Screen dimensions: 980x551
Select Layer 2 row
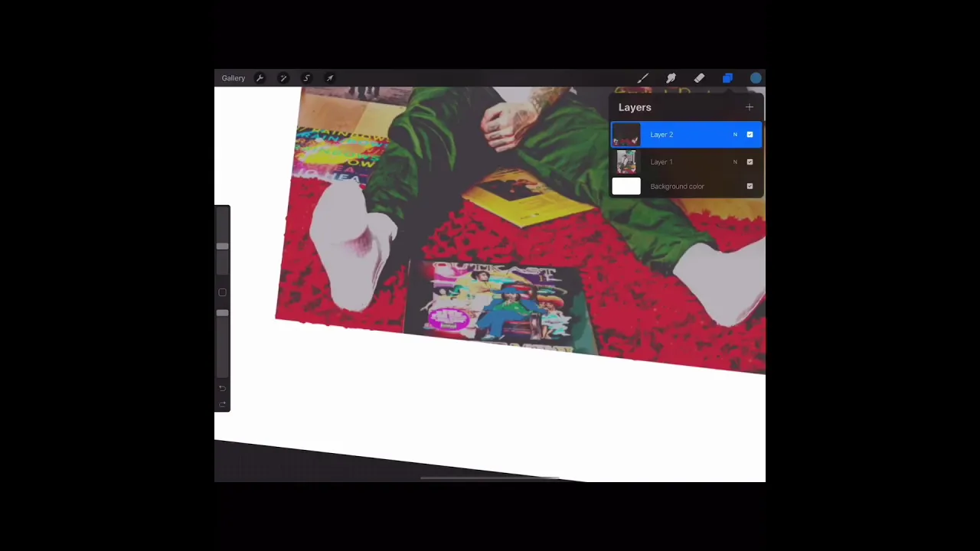click(687, 135)
